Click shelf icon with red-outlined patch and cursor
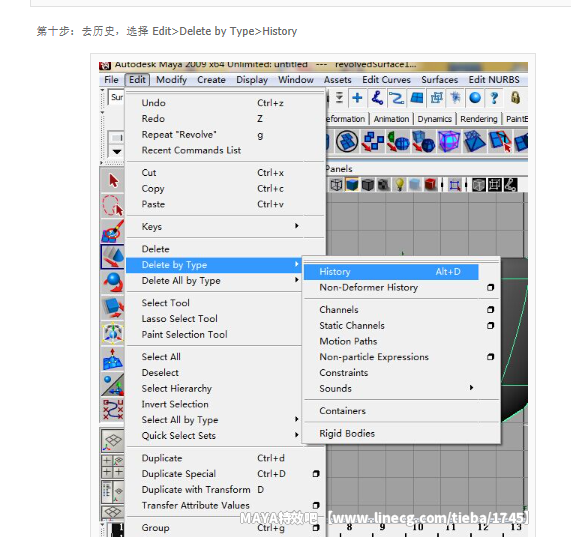This screenshot has height=537, width=571. click(500, 141)
